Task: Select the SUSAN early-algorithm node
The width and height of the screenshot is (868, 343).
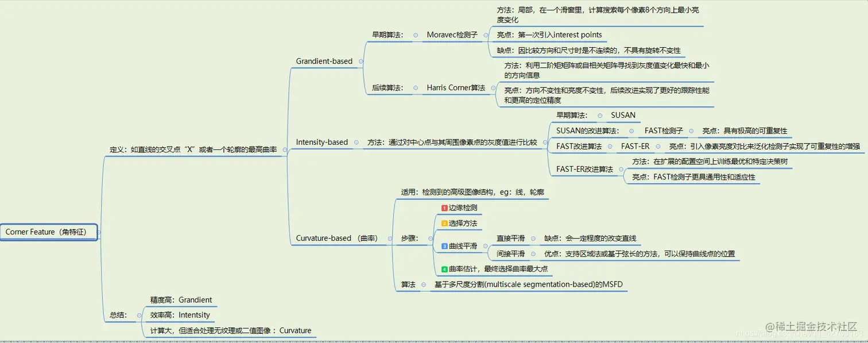Action: (623, 115)
